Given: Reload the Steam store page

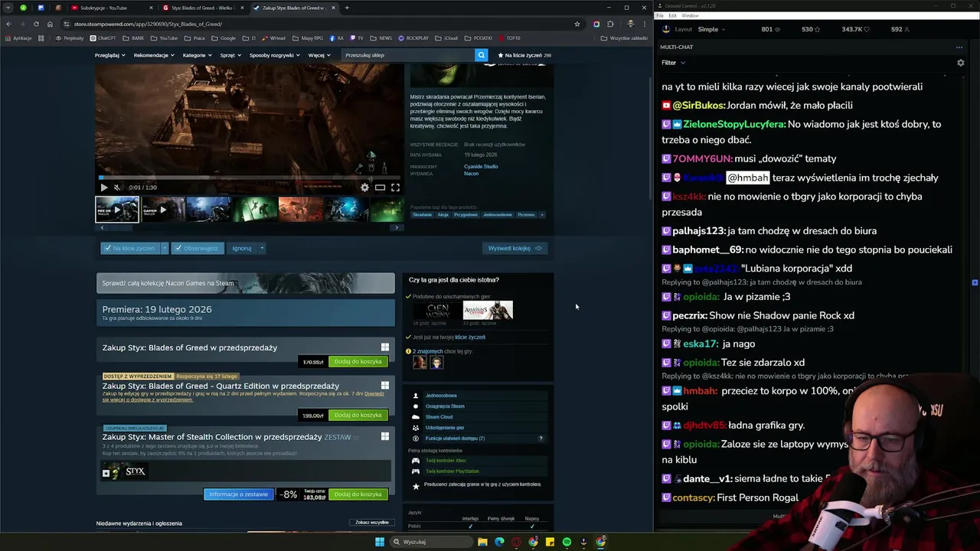Looking at the screenshot, I should click(x=36, y=24).
